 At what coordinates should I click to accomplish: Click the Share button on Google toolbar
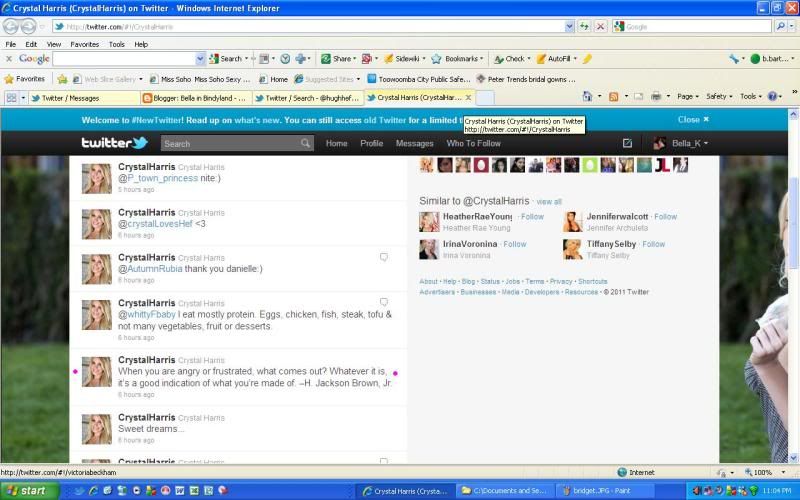(338, 59)
